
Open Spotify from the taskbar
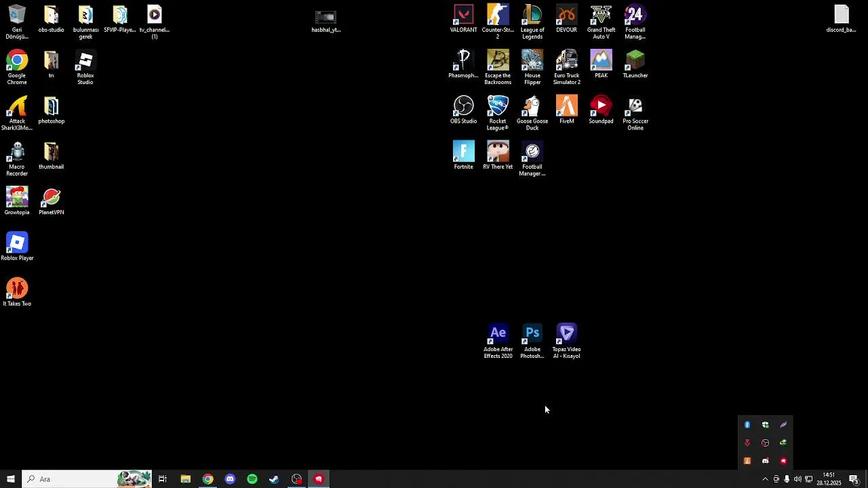(x=252, y=479)
